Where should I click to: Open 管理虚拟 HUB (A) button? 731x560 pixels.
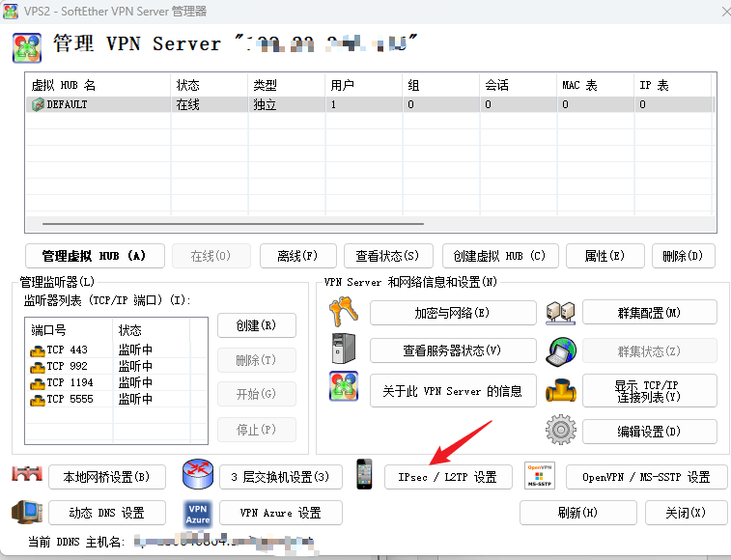pos(94,256)
